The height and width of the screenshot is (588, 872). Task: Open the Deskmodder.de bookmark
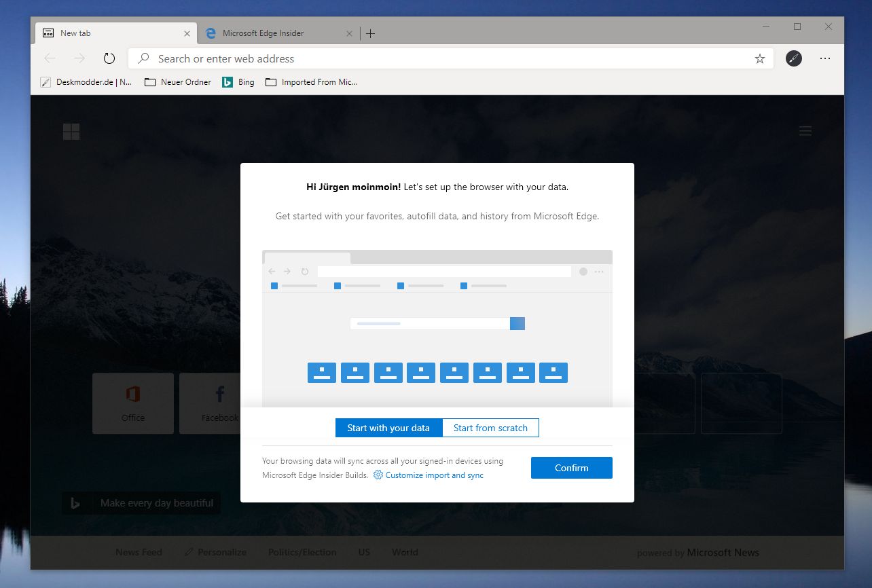coord(86,82)
